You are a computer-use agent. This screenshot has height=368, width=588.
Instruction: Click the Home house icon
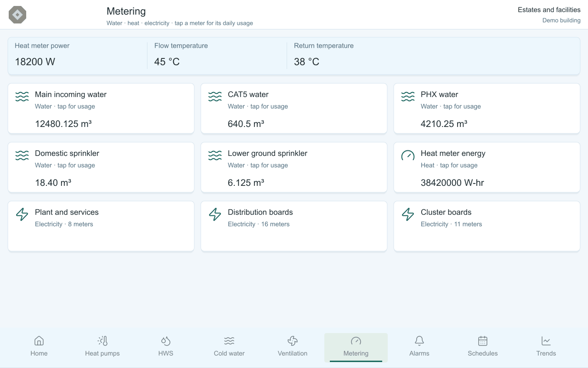[x=39, y=341]
